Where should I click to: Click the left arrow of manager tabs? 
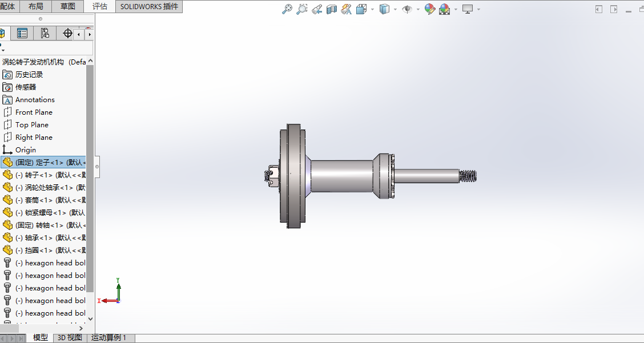[79, 34]
